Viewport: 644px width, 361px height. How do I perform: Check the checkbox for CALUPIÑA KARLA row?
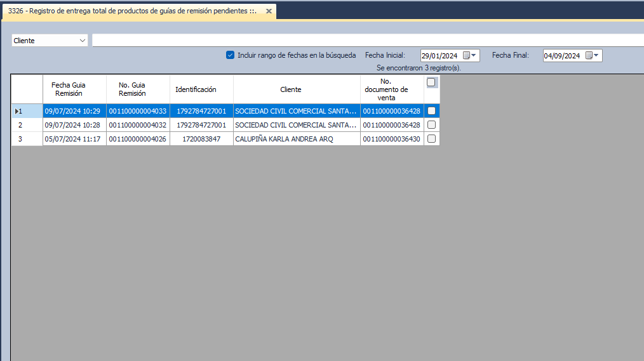point(432,139)
